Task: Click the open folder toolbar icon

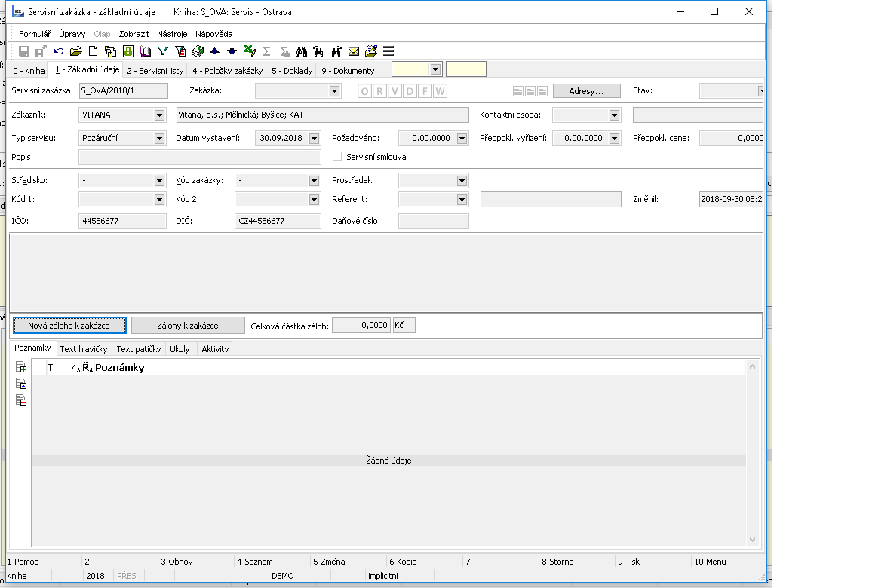Action: (75, 51)
